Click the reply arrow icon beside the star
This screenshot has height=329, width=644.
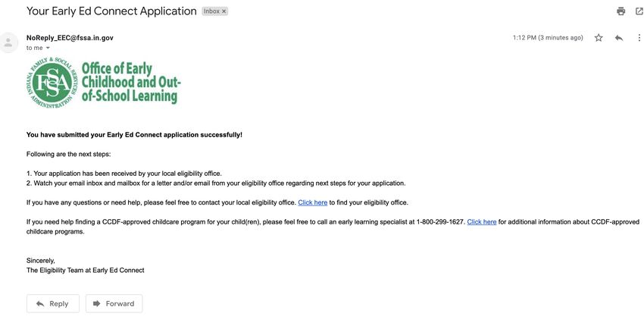[x=618, y=38]
